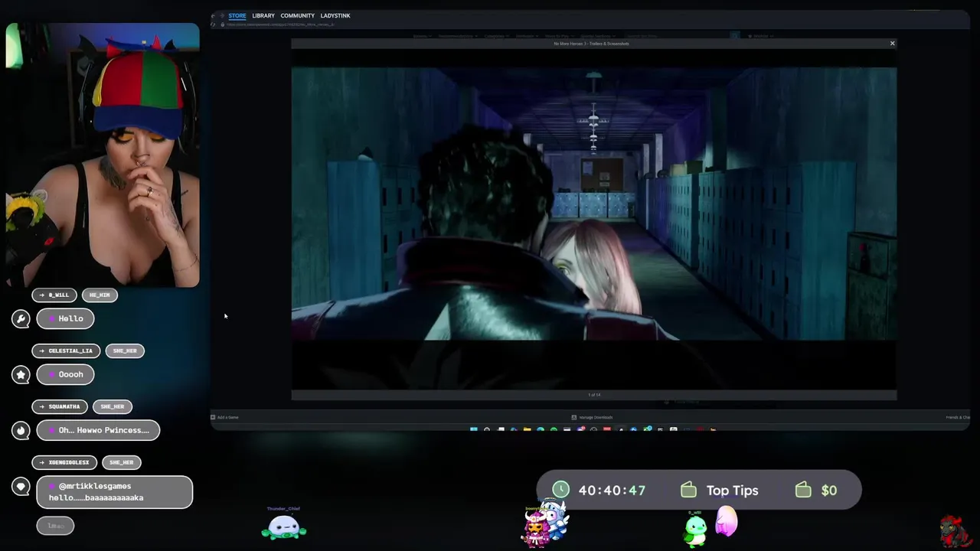The height and width of the screenshot is (551, 980).
Task: Open the Steam COMMUNITY tab
Action: point(297,15)
